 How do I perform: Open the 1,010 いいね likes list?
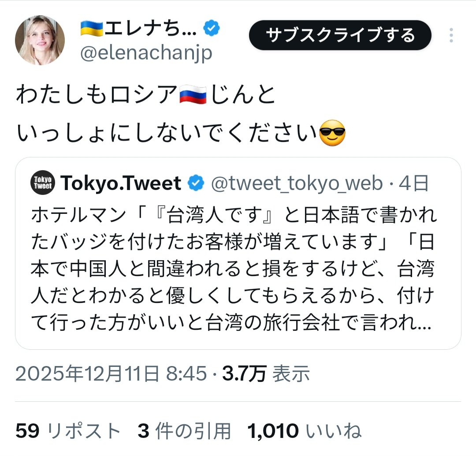click(305, 431)
